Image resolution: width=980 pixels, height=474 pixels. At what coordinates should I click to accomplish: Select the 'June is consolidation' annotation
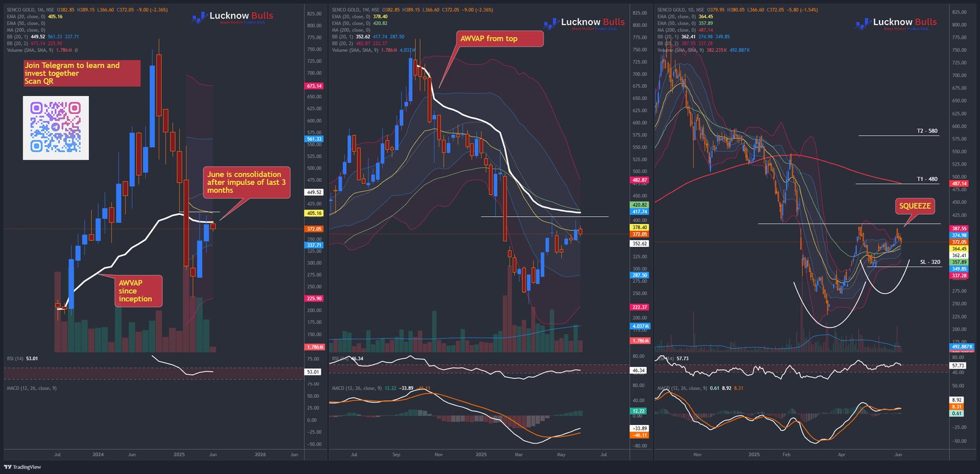[x=246, y=182]
